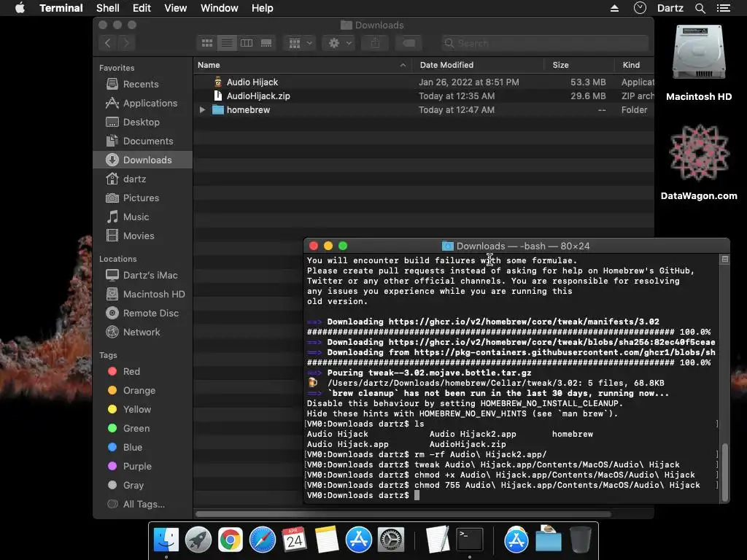Open the Shell menu
The width and height of the screenshot is (747, 560).
[108, 8]
